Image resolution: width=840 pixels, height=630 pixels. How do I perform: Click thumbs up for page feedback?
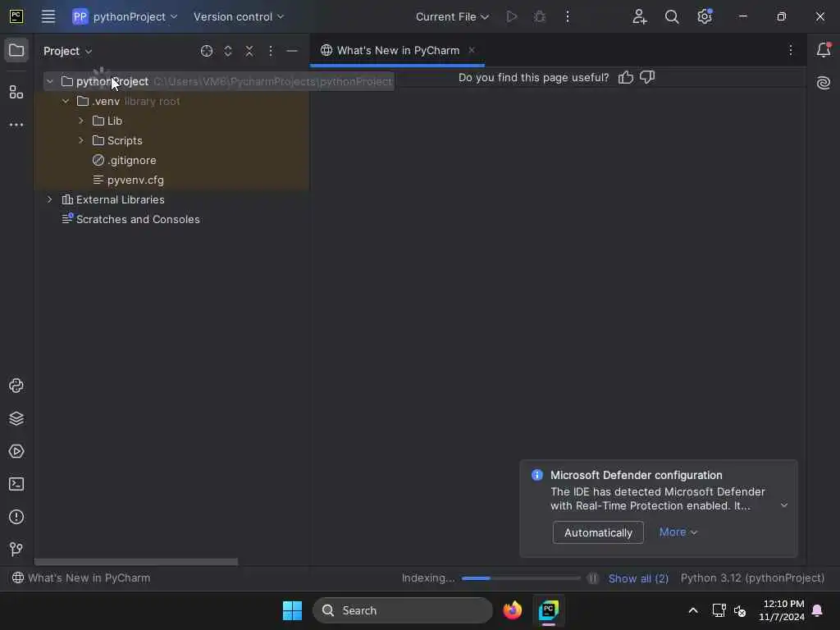coord(626,77)
